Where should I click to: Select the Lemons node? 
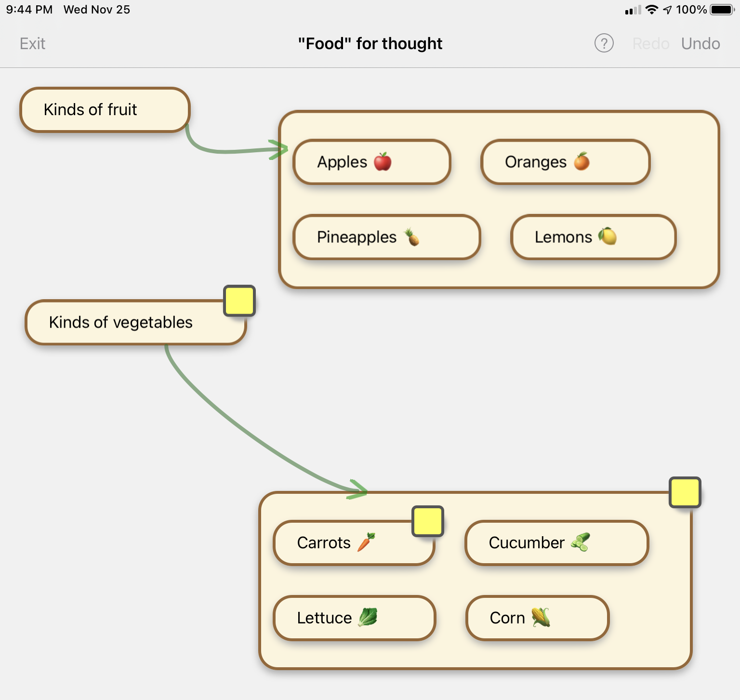(593, 237)
